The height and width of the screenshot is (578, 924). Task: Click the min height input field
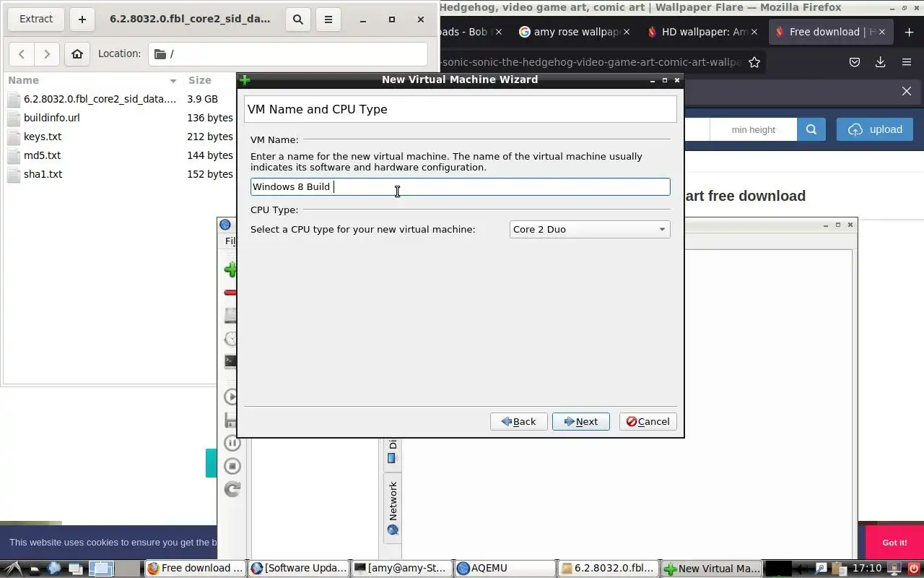click(753, 129)
